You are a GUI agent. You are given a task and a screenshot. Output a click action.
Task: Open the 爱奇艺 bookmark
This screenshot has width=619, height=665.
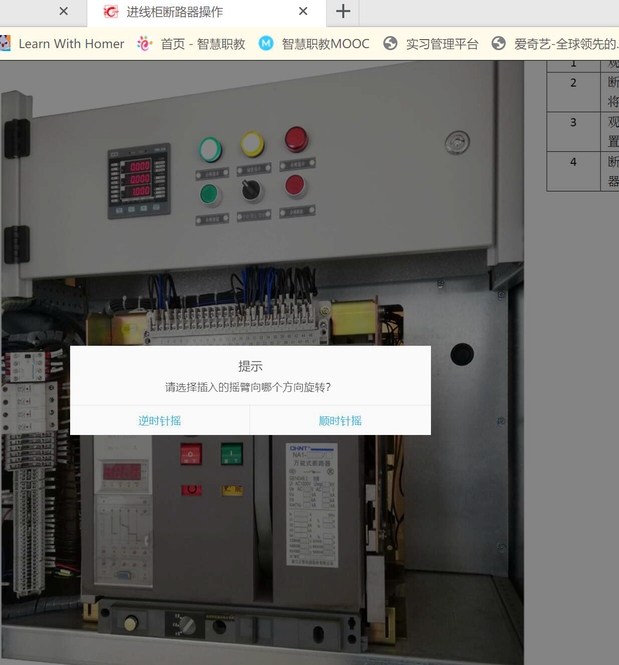coord(555,44)
